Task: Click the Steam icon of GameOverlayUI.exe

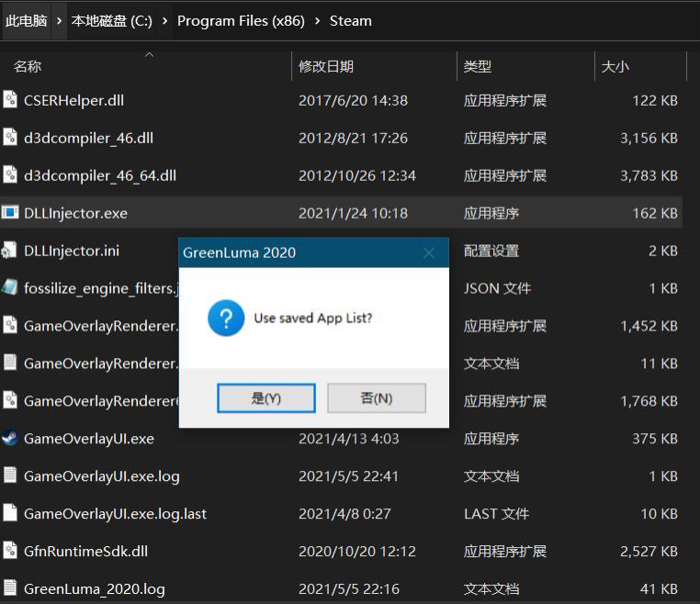Action: (x=10, y=439)
